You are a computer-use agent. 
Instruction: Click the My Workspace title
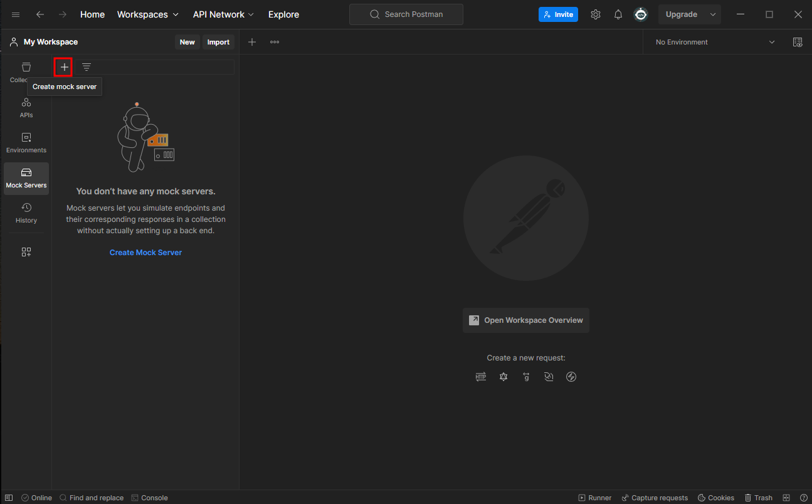point(51,42)
